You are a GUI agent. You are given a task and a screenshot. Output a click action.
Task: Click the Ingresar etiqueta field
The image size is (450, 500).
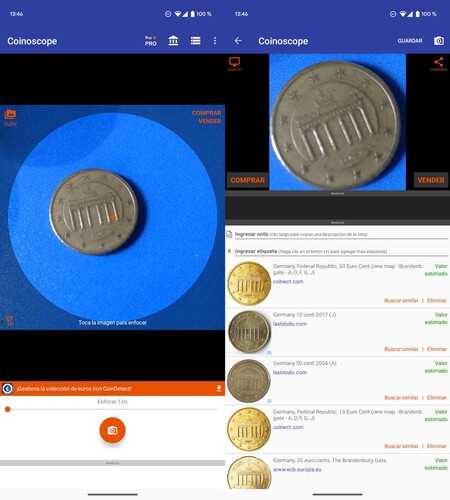coord(341,251)
